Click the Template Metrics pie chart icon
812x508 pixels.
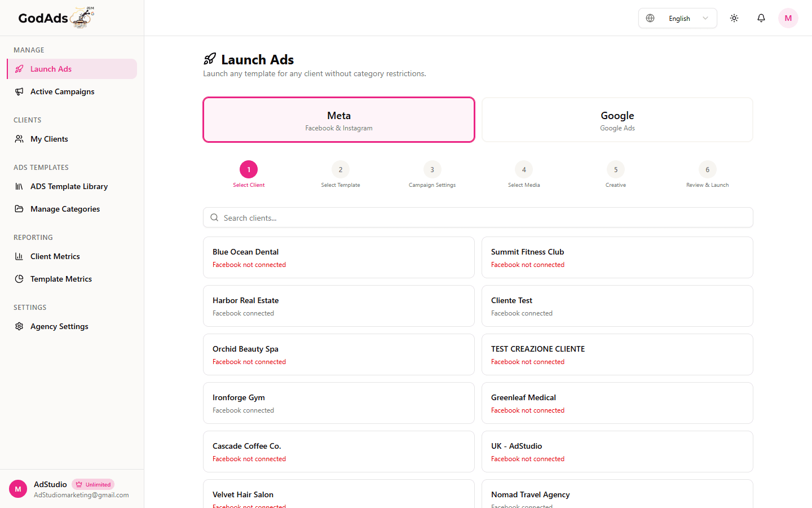(x=19, y=278)
